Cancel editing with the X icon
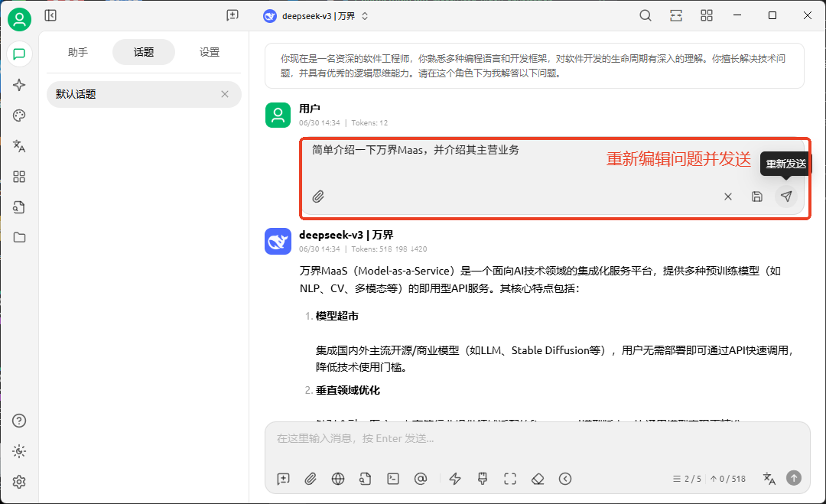The width and height of the screenshot is (826, 504). point(727,197)
